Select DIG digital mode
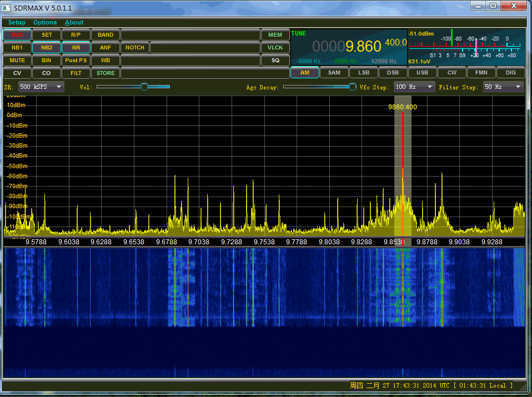The height and width of the screenshot is (397, 532). [x=511, y=72]
